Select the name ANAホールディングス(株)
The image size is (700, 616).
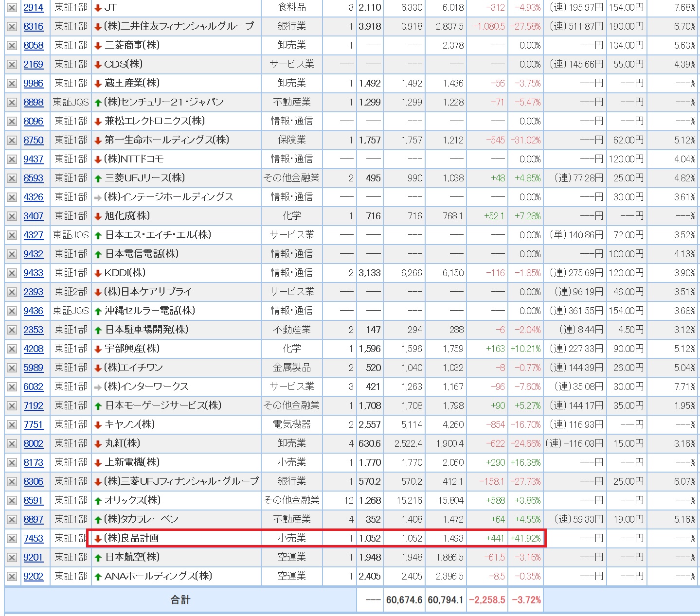point(159,576)
